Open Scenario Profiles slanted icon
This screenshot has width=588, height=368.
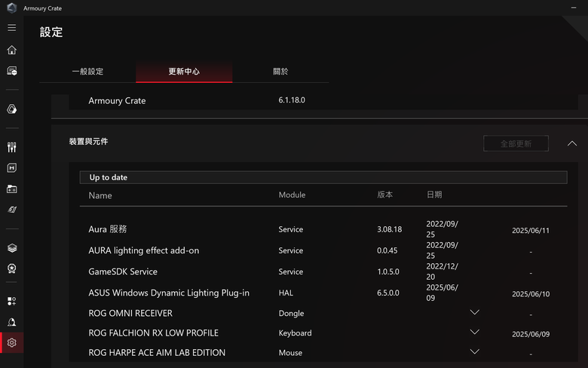11,210
